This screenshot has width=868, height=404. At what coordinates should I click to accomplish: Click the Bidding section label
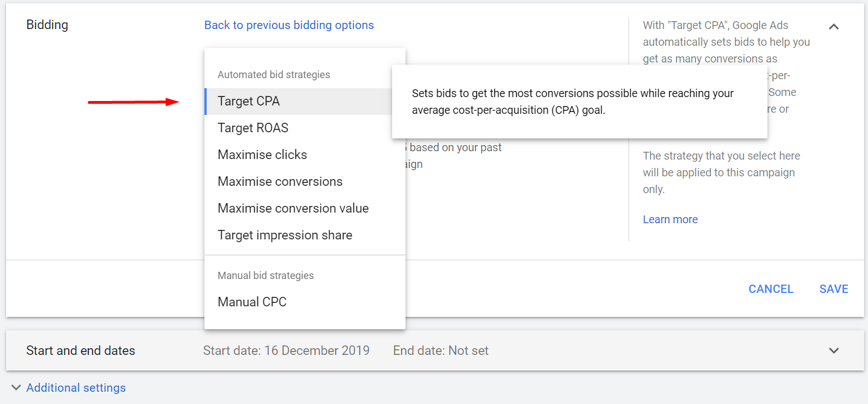(47, 25)
